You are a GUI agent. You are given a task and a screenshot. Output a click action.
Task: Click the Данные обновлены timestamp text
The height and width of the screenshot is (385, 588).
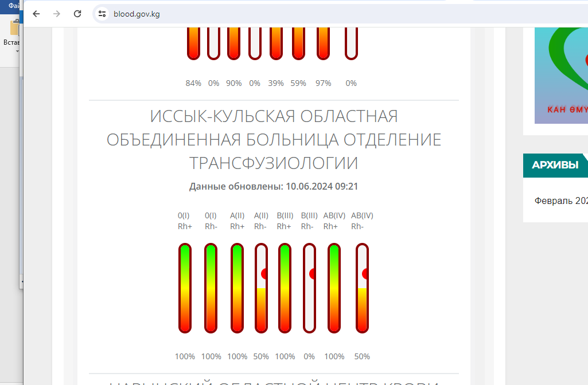tap(274, 186)
